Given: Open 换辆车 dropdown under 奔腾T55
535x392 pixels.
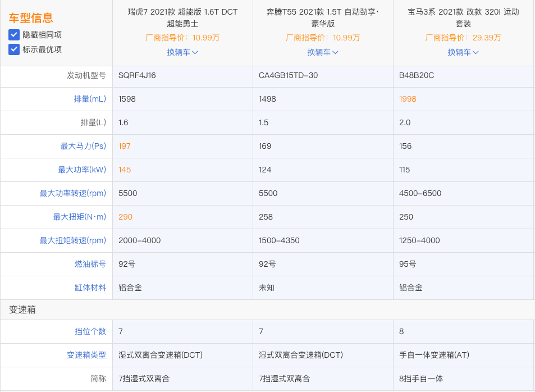Looking at the screenshot, I should 323,52.
